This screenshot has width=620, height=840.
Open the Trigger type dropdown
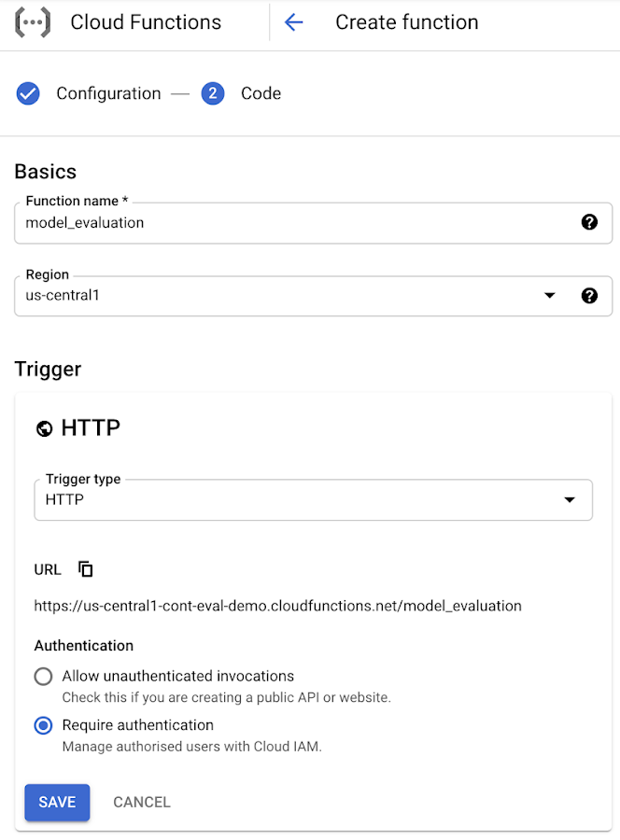pyautogui.click(x=570, y=499)
